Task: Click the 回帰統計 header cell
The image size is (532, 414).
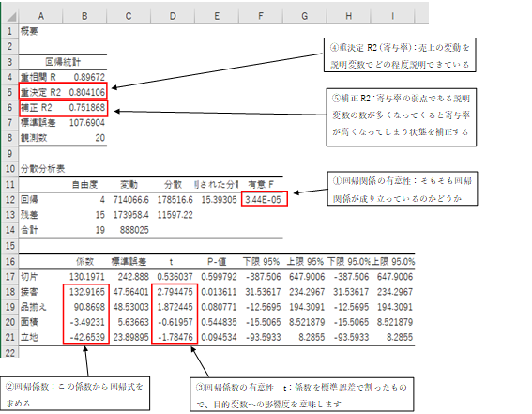Action: (x=63, y=62)
